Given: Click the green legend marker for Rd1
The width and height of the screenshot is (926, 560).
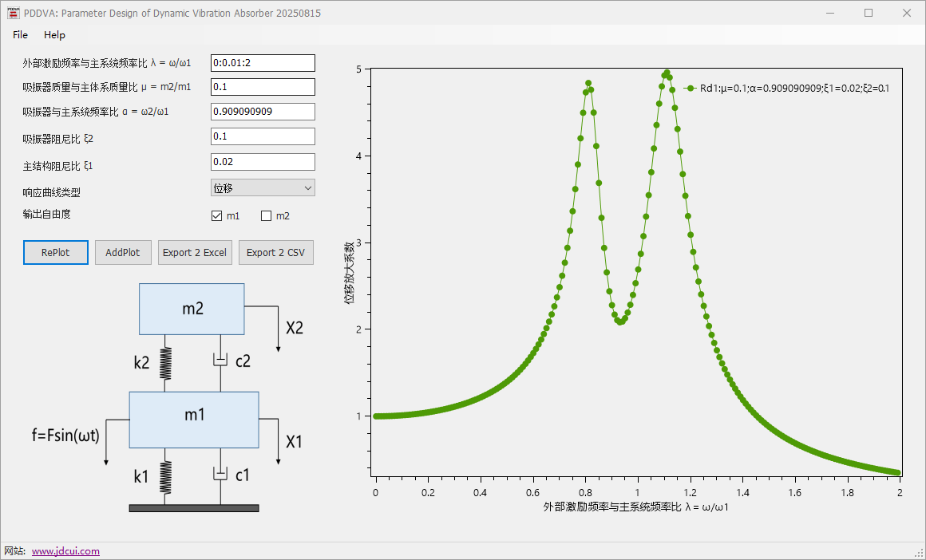Looking at the screenshot, I should 691,89.
